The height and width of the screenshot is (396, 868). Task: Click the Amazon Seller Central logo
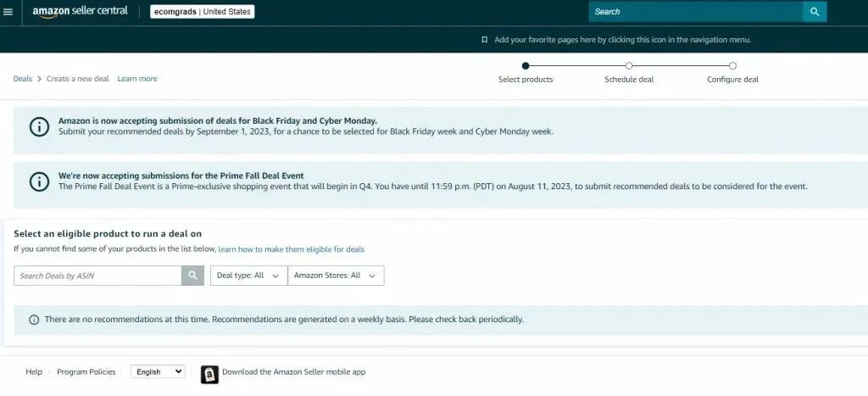[x=80, y=12]
